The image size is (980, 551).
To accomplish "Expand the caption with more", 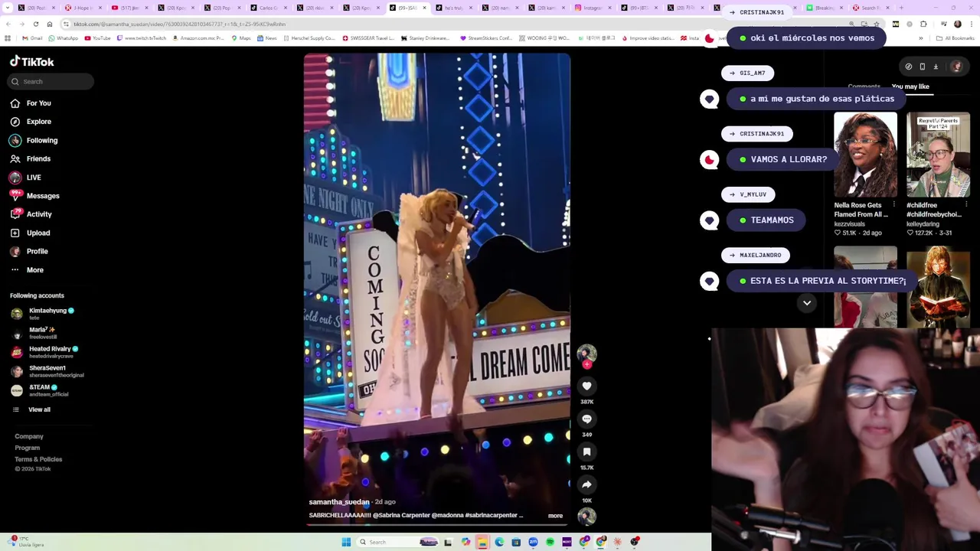I will pos(555,516).
